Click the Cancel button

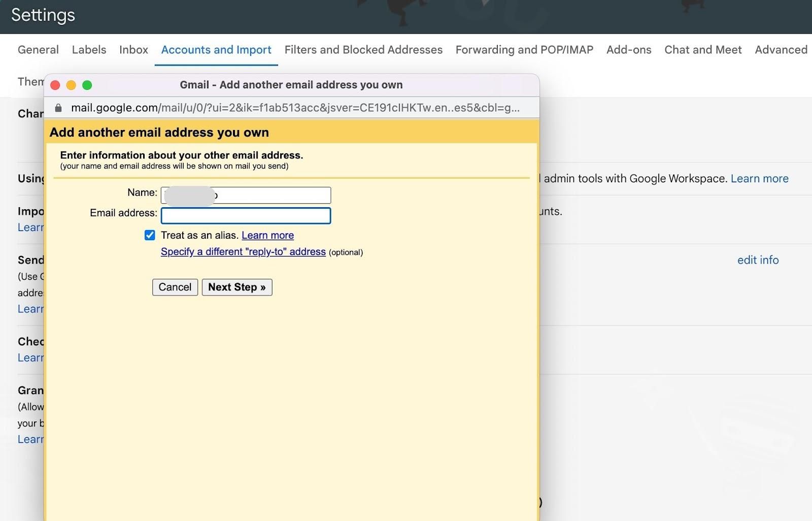pyautogui.click(x=175, y=287)
